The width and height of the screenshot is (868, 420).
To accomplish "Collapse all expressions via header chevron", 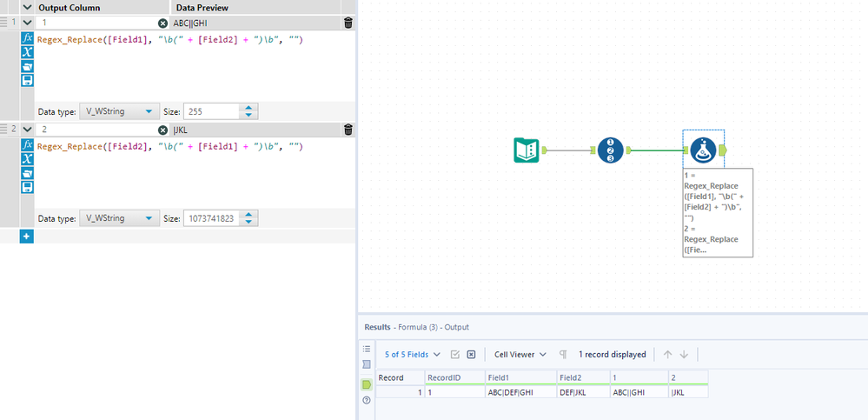I will [27, 7].
